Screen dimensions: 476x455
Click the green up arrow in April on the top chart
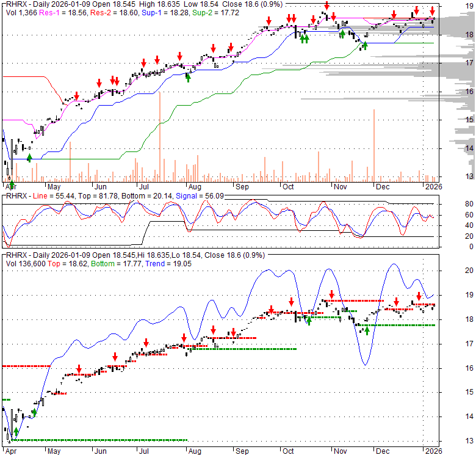29,158
